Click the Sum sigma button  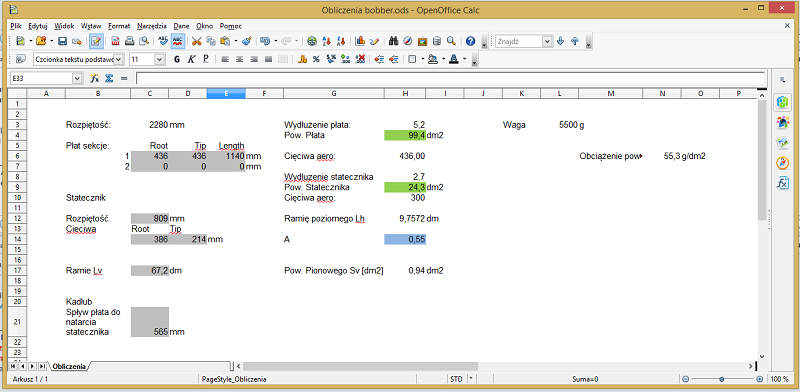click(109, 78)
